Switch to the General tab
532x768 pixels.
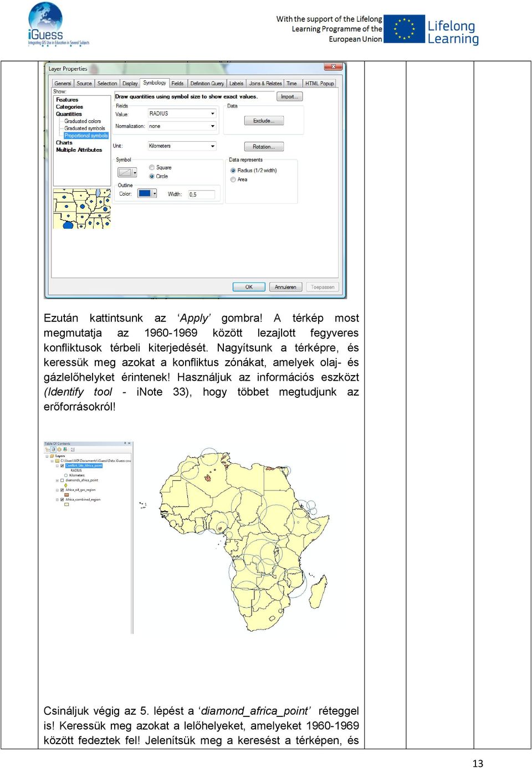[x=63, y=84]
